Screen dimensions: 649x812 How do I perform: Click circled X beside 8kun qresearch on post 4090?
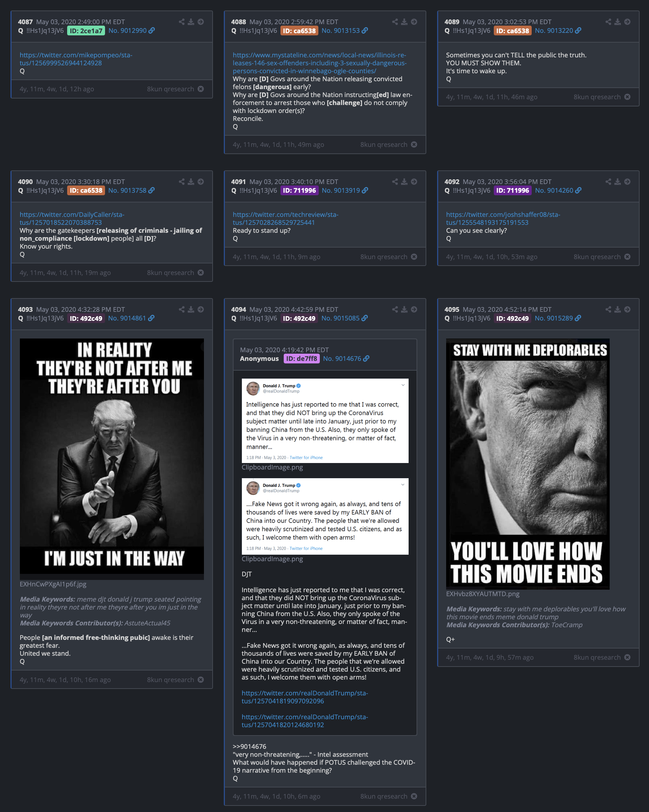click(x=201, y=272)
